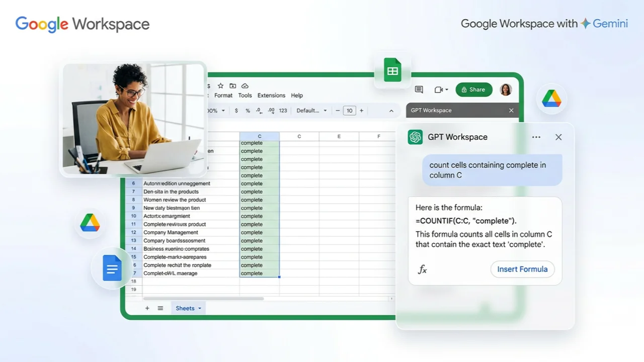
Task: Star the spreadsheet with the star icon
Action: coord(220,86)
